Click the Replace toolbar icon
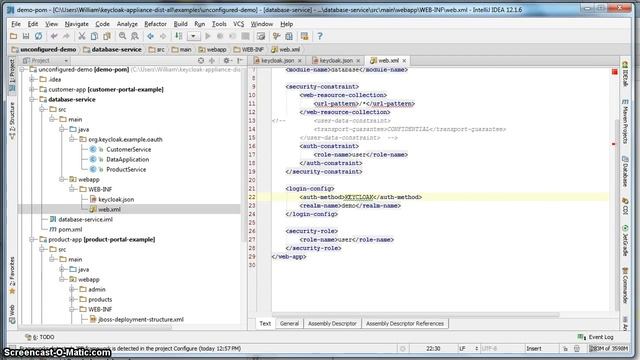Image resolution: width=640 pixels, height=360 pixels. point(135,36)
